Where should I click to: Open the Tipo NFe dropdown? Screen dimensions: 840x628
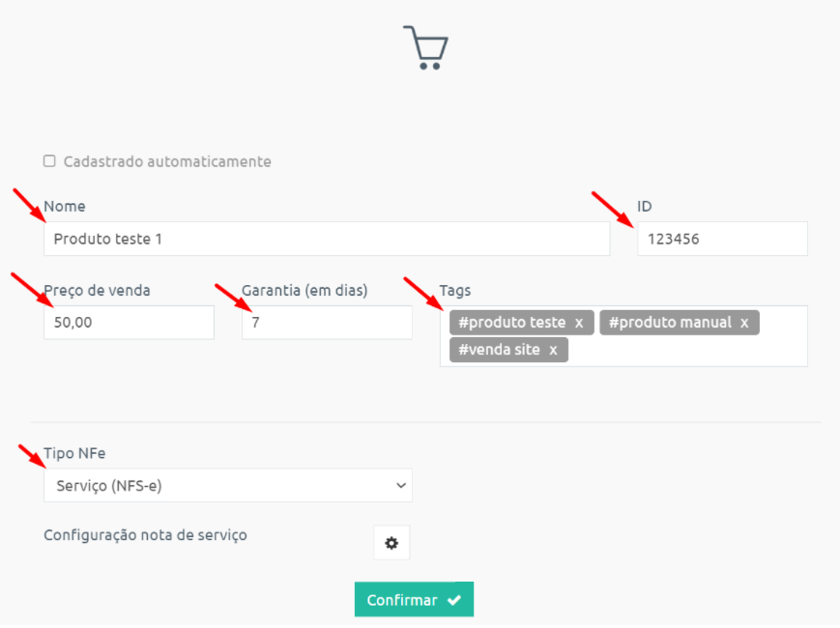point(228,486)
